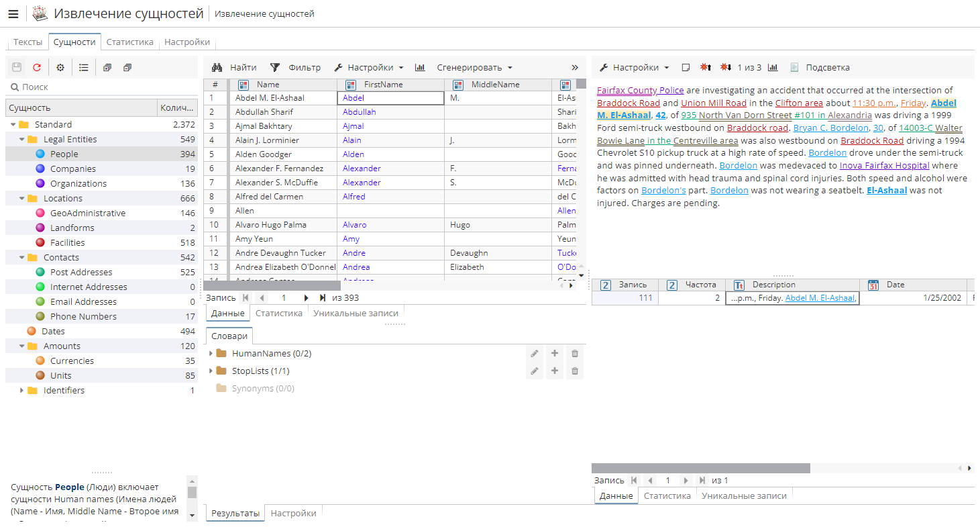Open the Фильтр funnel filter
This screenshot has width=980, height=527.
tap(295, 68)
